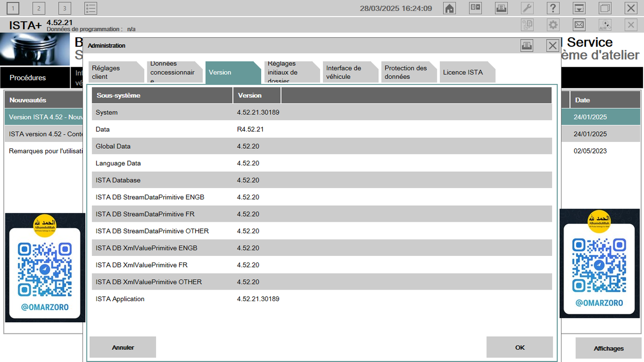Click the left QR code @OMARZORO image

[44, 267]
